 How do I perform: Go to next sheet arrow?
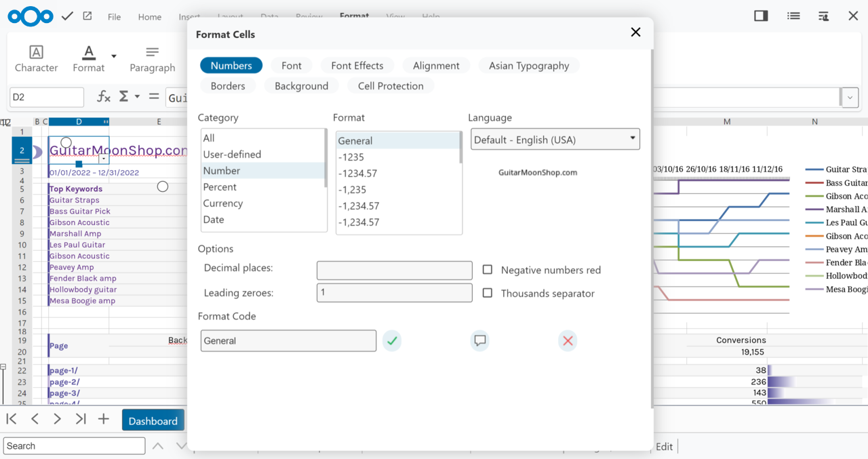pyautogui.click(x=58, y=419)
